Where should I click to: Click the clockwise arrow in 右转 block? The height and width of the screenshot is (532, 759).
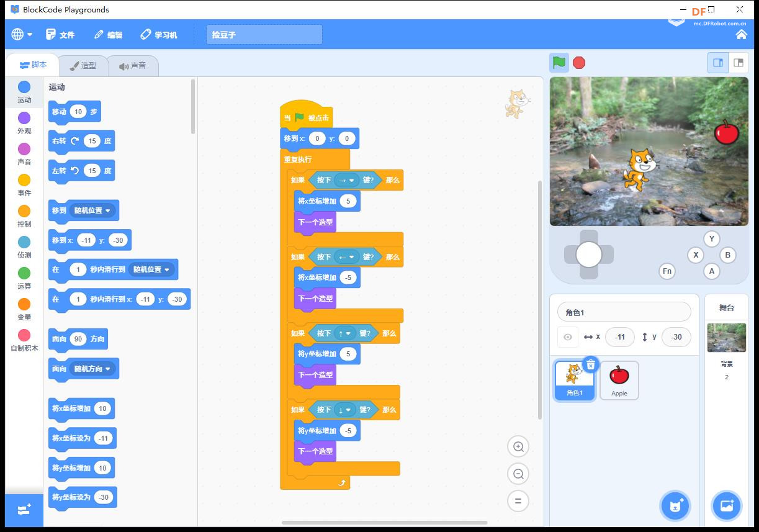tap(75, 141)
